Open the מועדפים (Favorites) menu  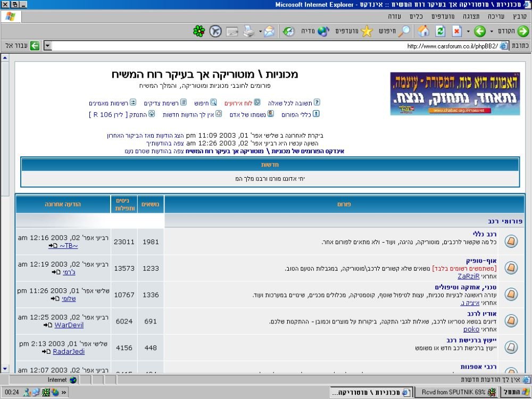443,16
